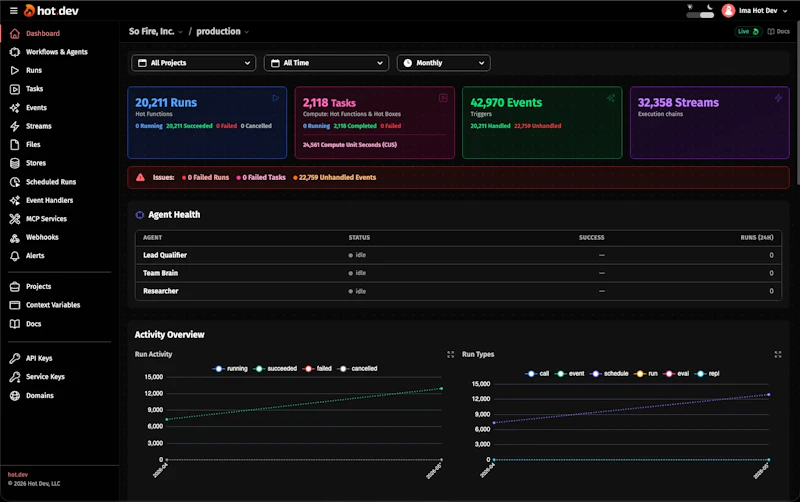This screenshot has height=502, width=800.
Task: Click the 22,759 Unhandled Events issue link
Action: click(x=335, y=178)
